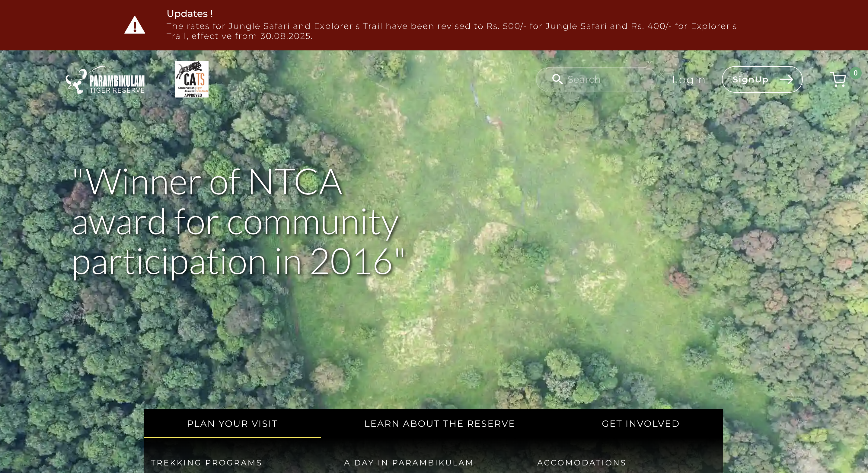Open the Trekking Programs link
Viewport: 868px width, 473px height.
(x=206, y=462)
